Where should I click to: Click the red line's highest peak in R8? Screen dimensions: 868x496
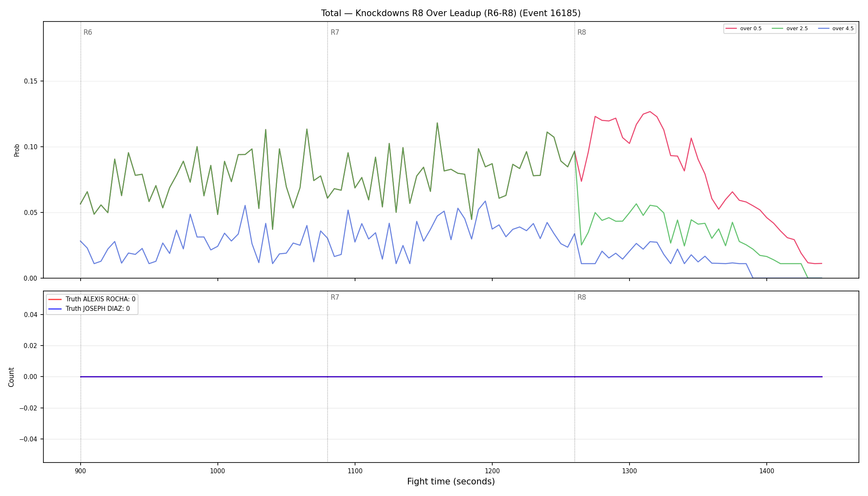650,112
